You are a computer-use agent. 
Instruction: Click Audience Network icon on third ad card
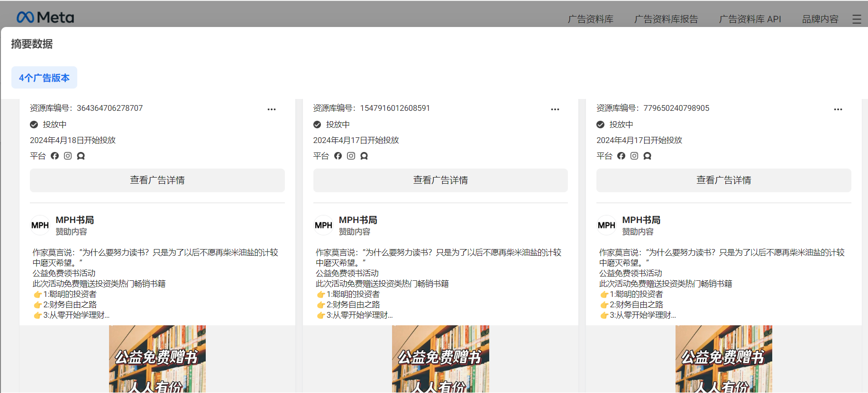click(x=647, y=156)
